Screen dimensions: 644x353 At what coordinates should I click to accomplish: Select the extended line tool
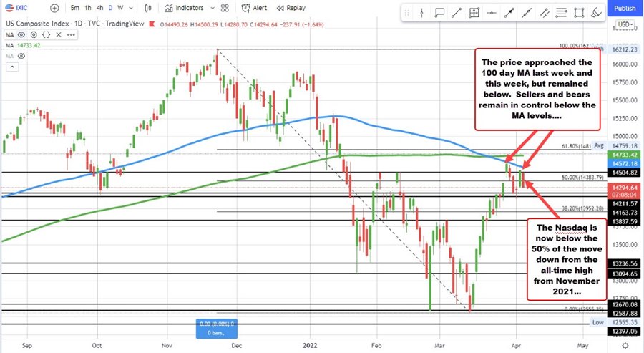click(x=527, y=13)
